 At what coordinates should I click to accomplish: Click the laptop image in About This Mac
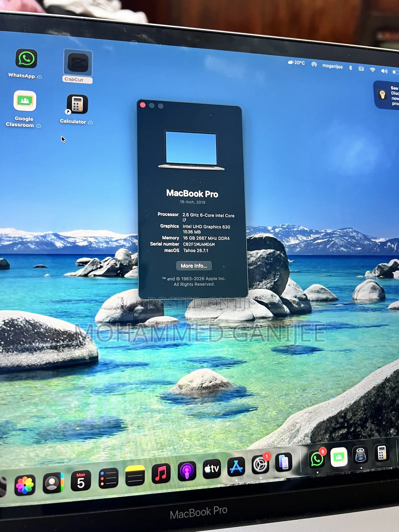[191, 151]
